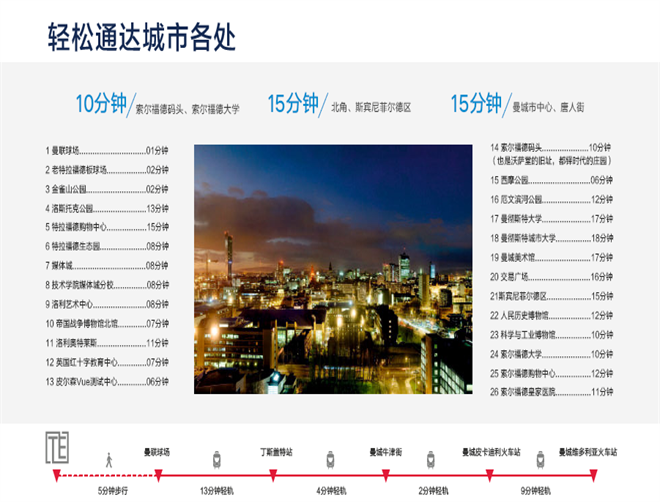The width and height of the screenshot is (660, 502).
Task: Select list row 8 技术学院媒体城分校
Action: tap(107, 285)
